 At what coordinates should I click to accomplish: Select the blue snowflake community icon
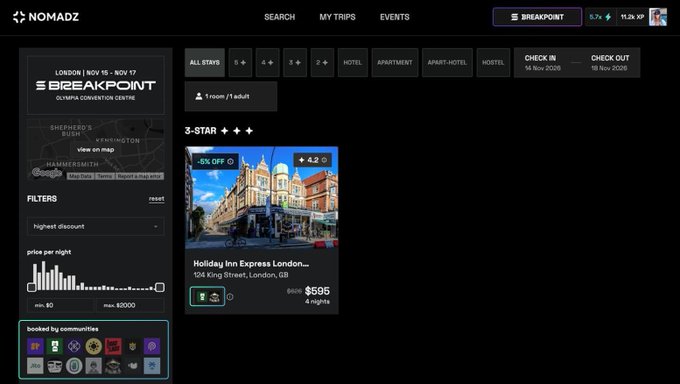[152, 366]
